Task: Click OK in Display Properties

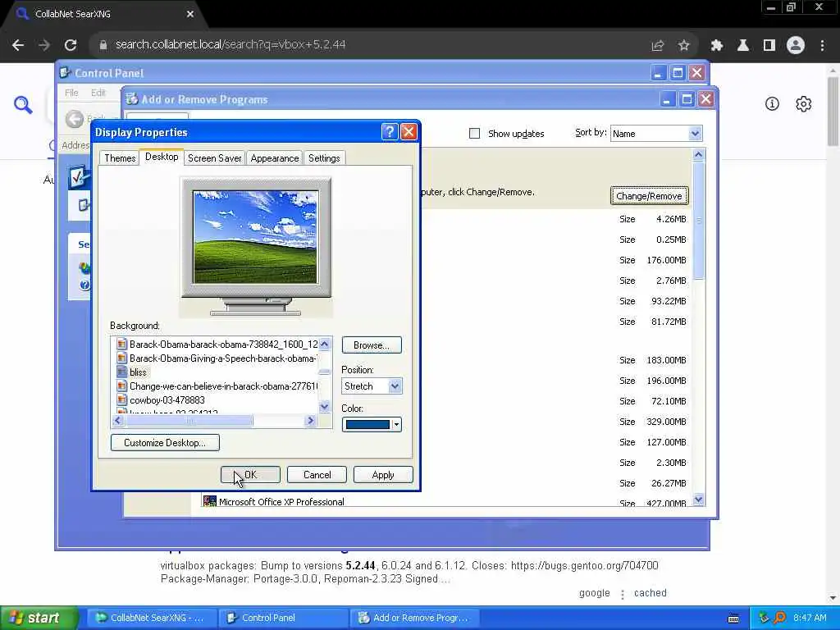Action: point(250,475)
